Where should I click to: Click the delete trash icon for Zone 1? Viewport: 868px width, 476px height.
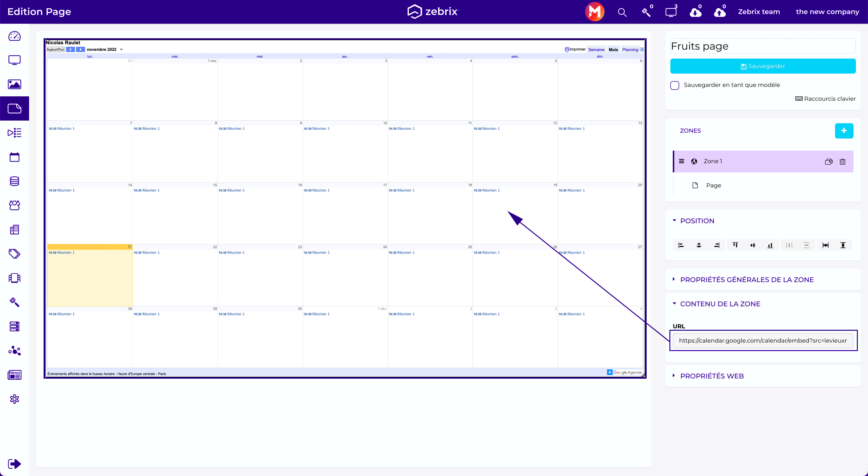point(842,161)
